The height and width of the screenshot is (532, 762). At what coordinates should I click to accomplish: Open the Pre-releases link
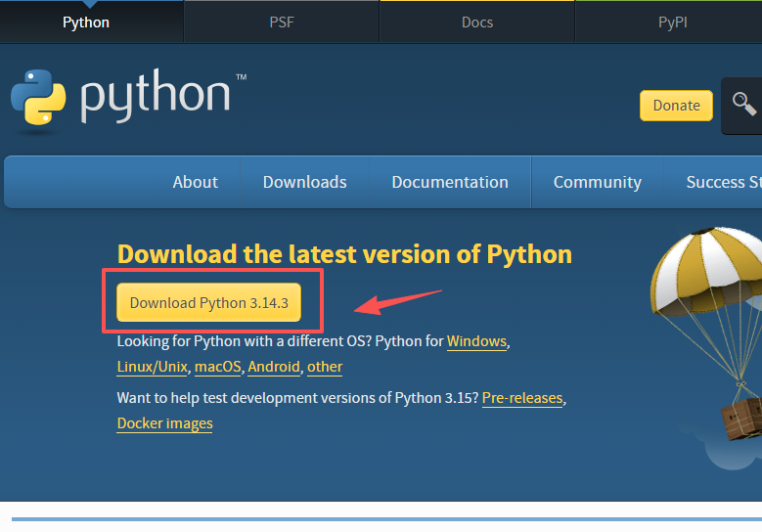[x=522, y=398]
